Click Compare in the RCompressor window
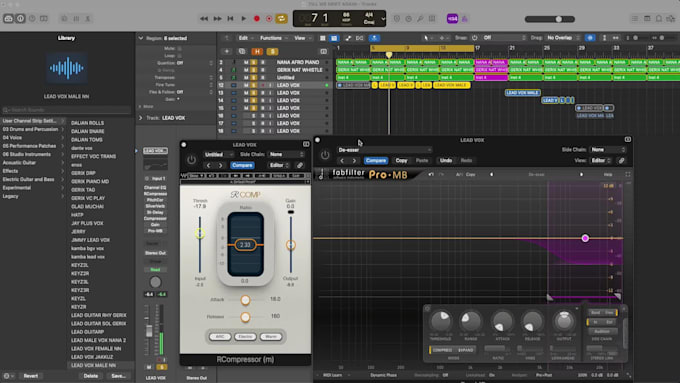Image resolution: width=680 pixels, height=383 pixels. click(x=242, y=165)
